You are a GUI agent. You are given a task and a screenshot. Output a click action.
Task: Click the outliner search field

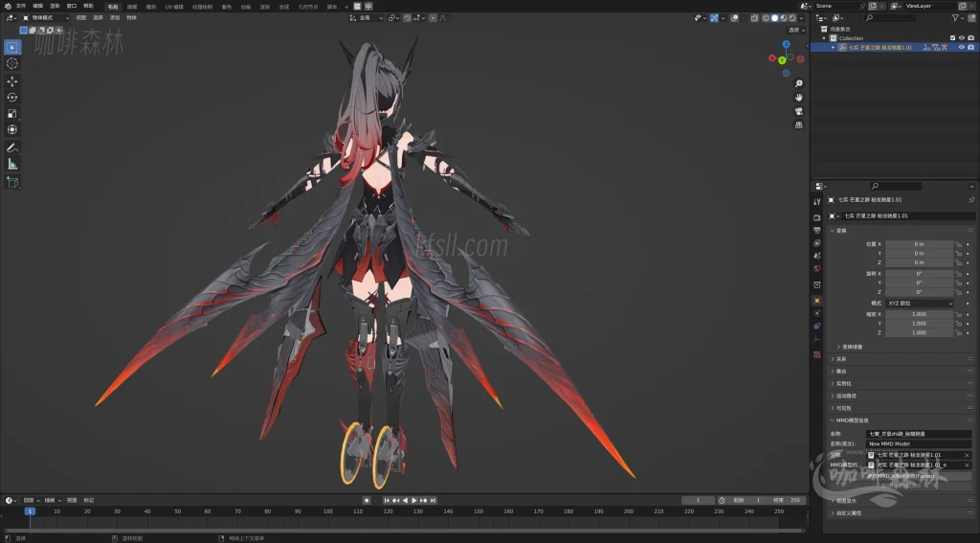[891, 18]
